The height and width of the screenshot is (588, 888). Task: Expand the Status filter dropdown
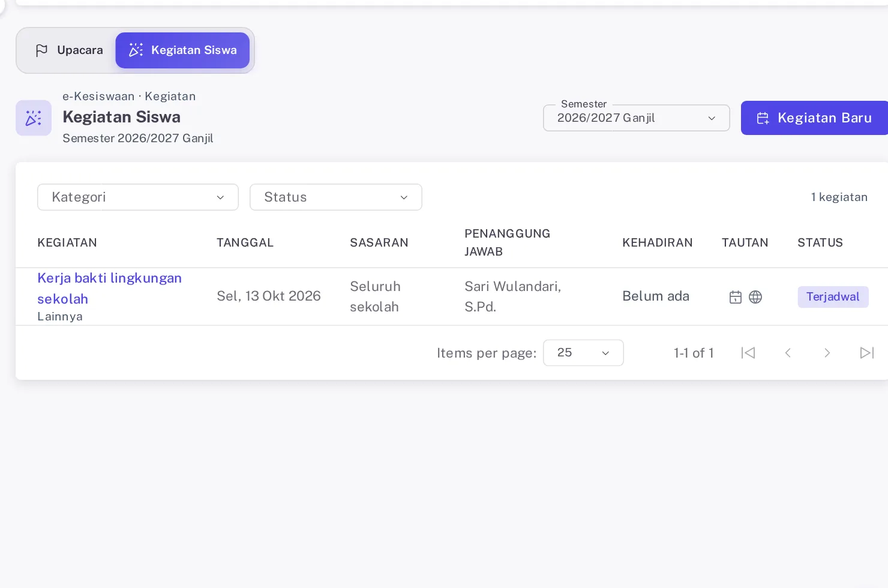336,197
